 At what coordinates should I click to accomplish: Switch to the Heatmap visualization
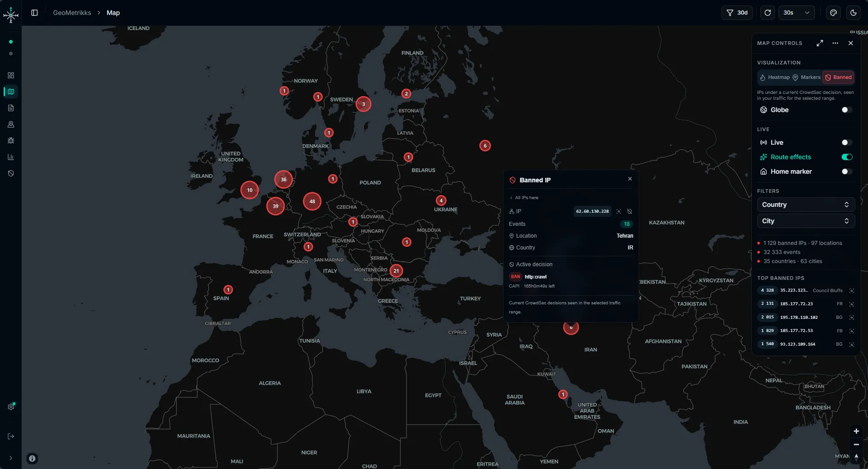775,77
